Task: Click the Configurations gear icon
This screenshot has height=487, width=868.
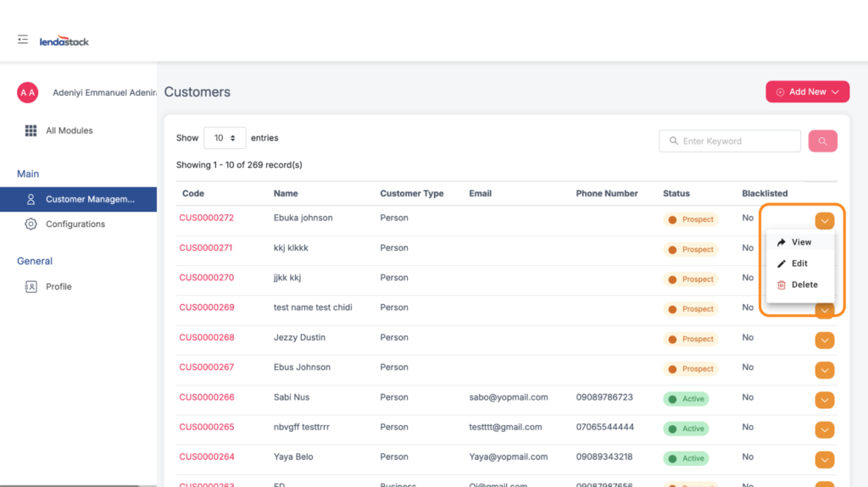Action: point(31,224)
